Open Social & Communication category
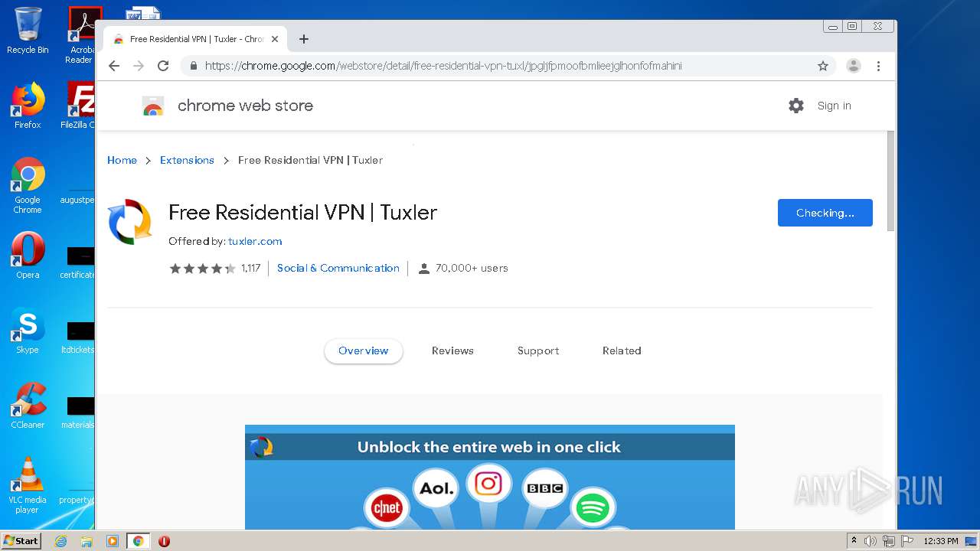 338,268
